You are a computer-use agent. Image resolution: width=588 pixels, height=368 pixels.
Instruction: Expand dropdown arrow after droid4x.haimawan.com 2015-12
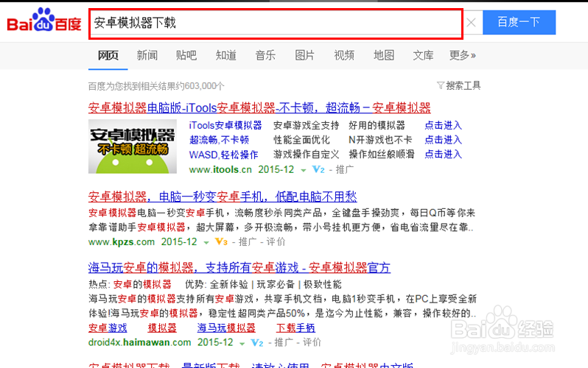click(242, 343)
